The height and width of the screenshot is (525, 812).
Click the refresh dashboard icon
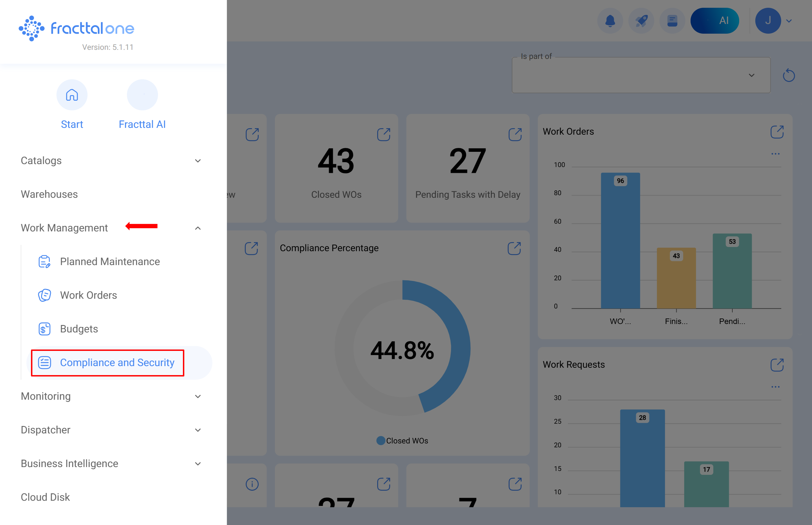pyautogui.click(x=788, y=75)
